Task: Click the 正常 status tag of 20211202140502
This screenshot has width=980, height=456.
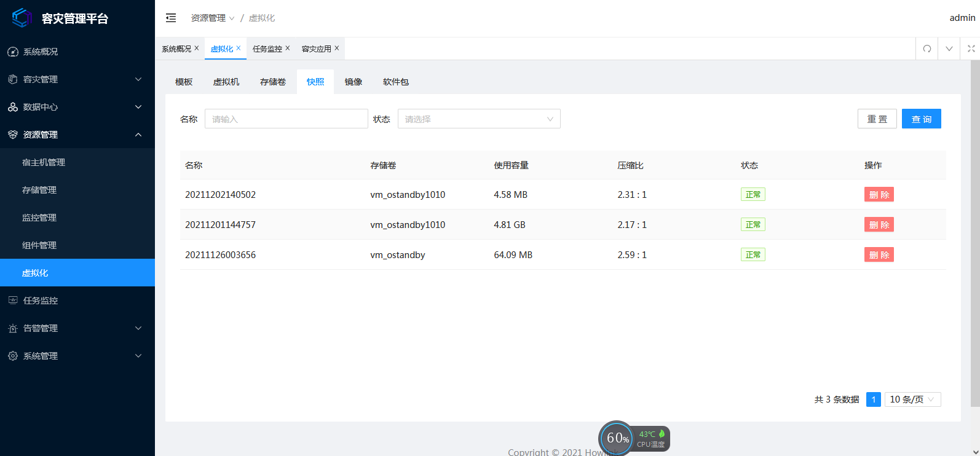Action: [x=753, y=194]
